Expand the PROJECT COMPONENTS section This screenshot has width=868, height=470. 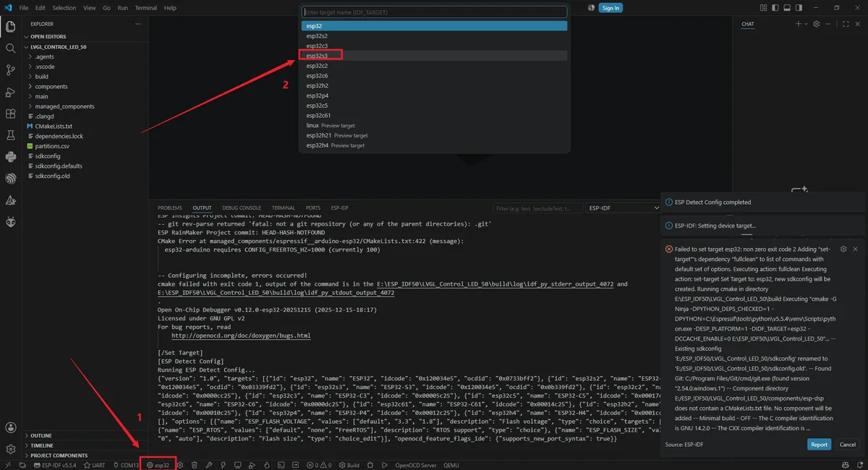(x=59, y=456)
